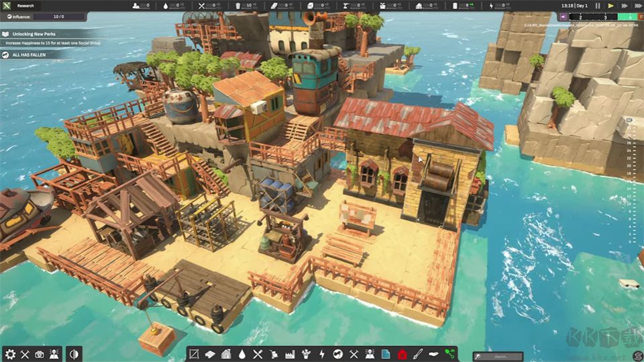Select the empty square platform build tool
The height and width of the screenshot is (362, 644).
tap(194, 354)
